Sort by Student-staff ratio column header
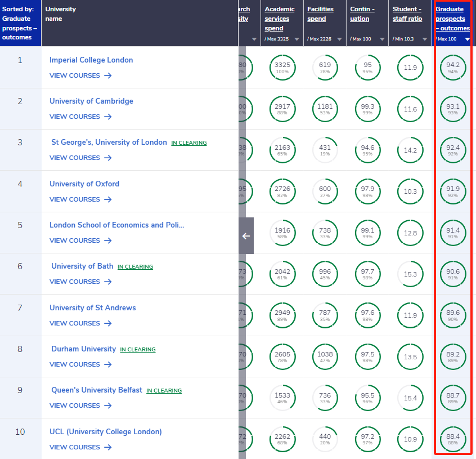This screenshot has height=459, width=476. [407, 14]
